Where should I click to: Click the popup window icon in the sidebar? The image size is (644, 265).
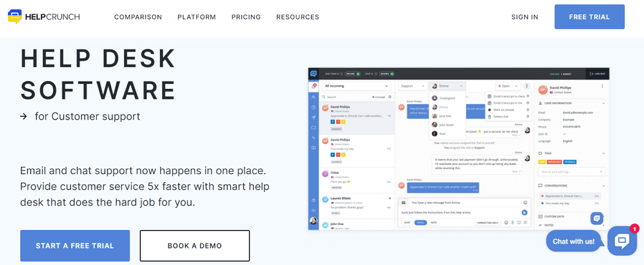point(313,128)
